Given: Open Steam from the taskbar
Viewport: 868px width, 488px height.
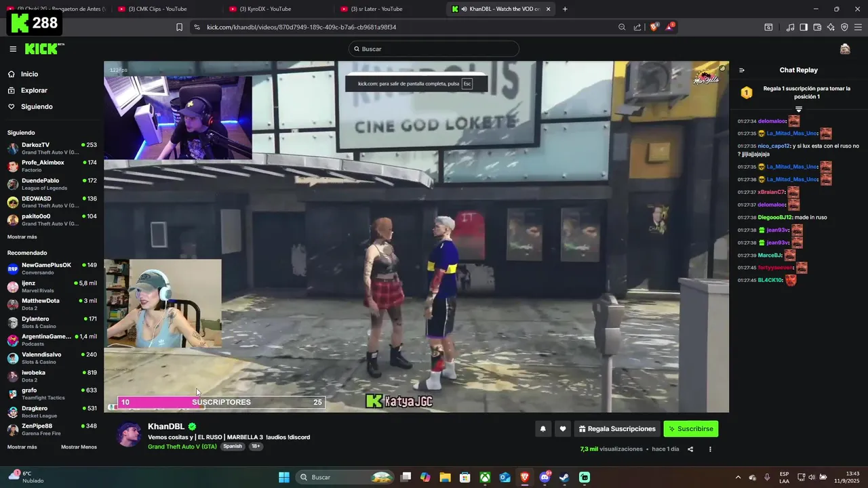Looking at the screenshot, I should point(564,477).
